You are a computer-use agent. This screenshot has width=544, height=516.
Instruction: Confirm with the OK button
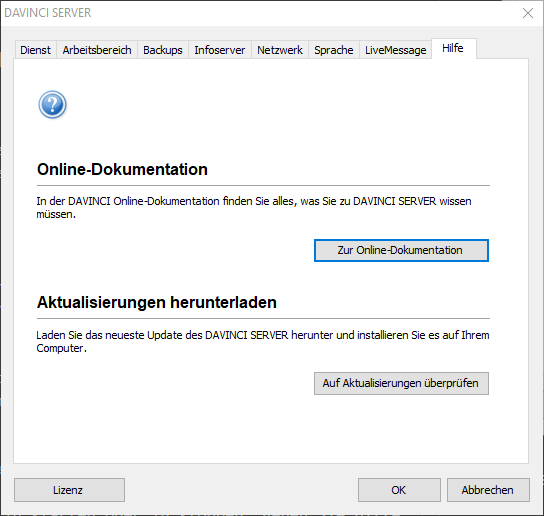399,490
